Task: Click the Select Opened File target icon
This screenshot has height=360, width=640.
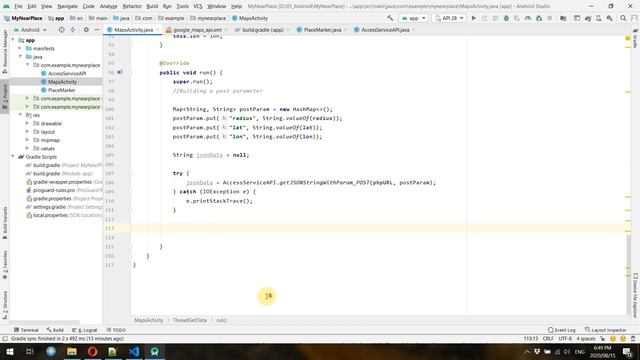Action: point(62,30)
